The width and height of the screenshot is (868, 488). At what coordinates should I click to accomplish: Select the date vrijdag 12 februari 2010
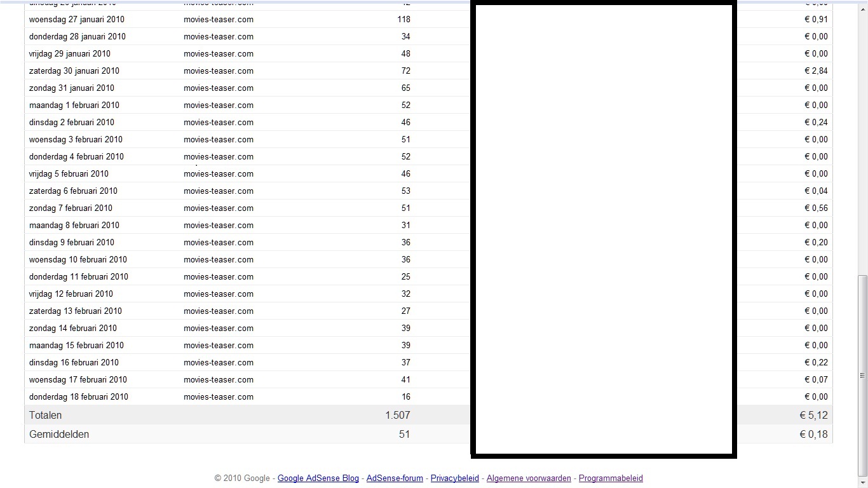point(71,294)
